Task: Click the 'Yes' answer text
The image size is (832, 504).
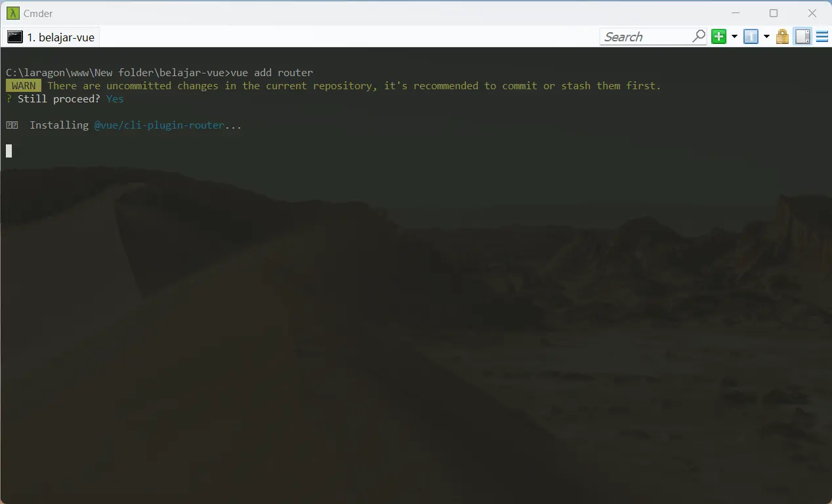Action: point(115,99)
